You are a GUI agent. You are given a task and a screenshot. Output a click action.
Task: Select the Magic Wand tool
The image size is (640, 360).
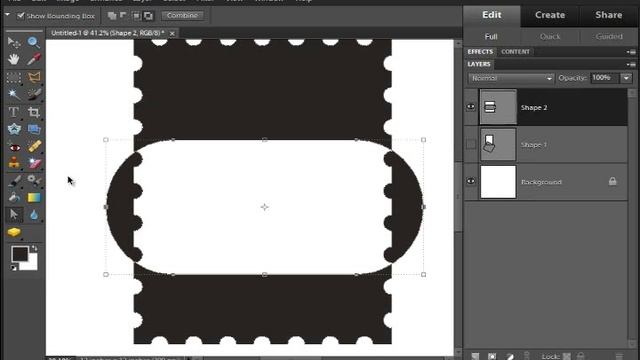14,94
